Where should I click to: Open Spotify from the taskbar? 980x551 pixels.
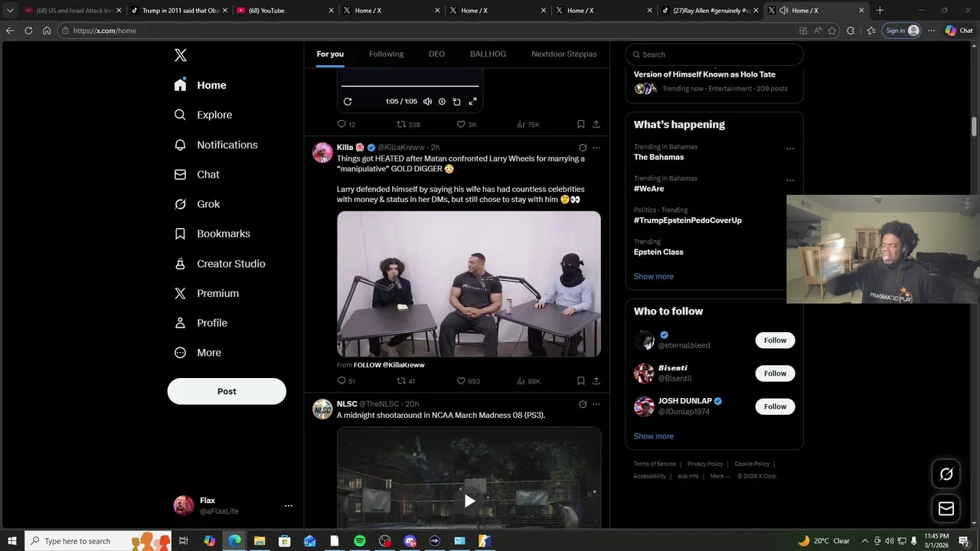[x=360, y=541]
